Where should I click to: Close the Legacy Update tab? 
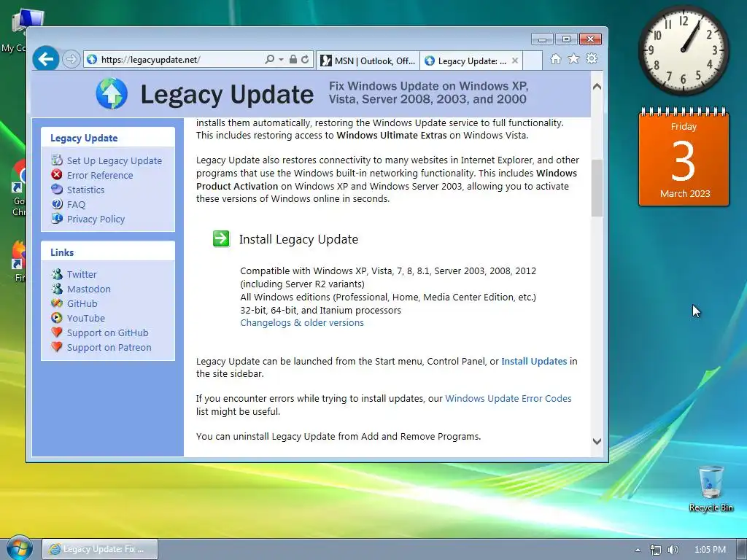pyautogui.click(x=515, y=61)
